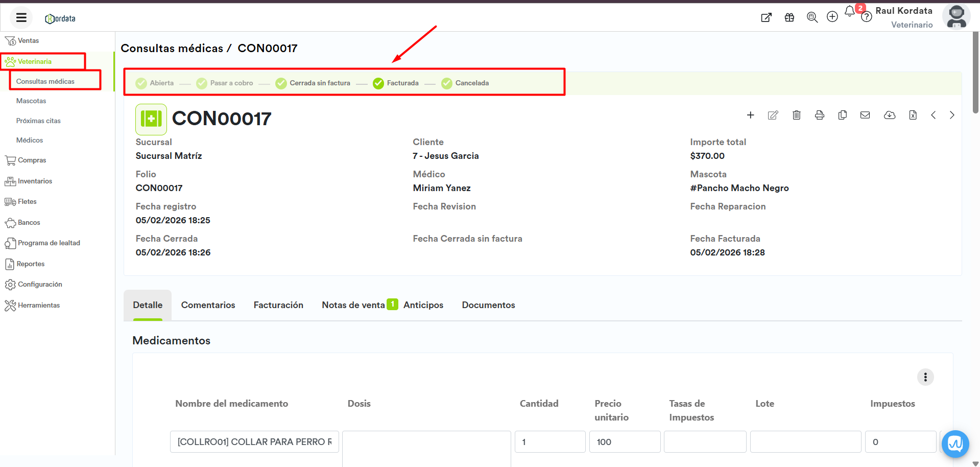Expand the Inventarios sidebar section
Viewport: 980px width, 467px height.
pos(35,181)
